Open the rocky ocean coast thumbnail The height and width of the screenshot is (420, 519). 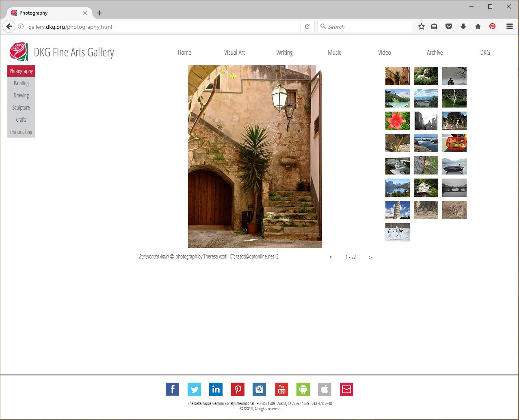[426, 143]
